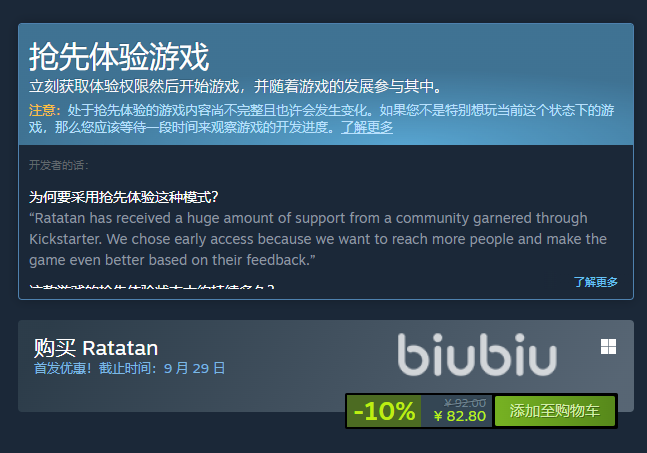
Task: Click the biubiu logo watermark
Action: point(477,355)
